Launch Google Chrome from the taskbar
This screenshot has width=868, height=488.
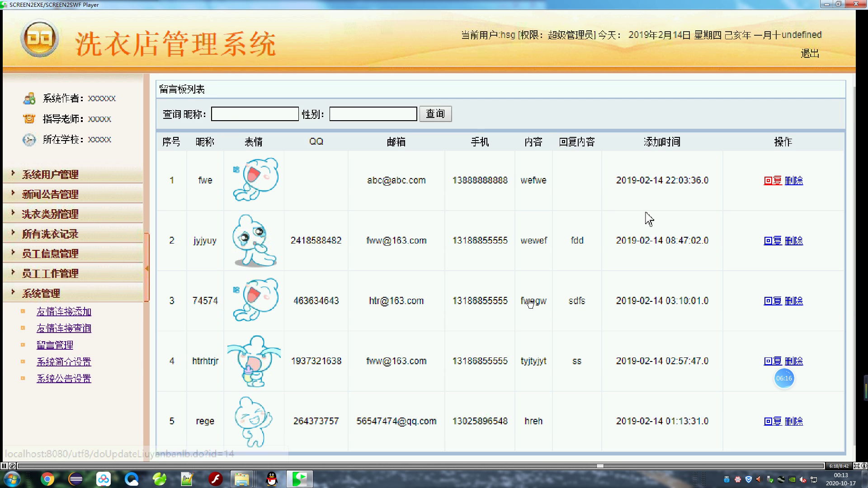47,479
